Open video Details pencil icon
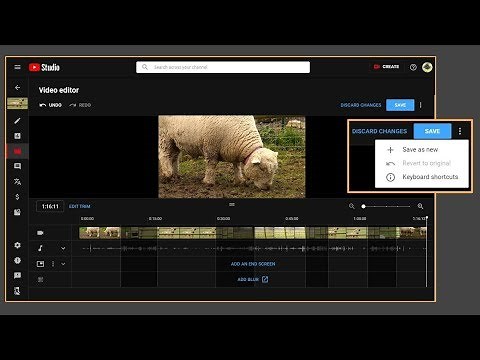The width and height of the screenshot is (480, 360). click(17, 121)
